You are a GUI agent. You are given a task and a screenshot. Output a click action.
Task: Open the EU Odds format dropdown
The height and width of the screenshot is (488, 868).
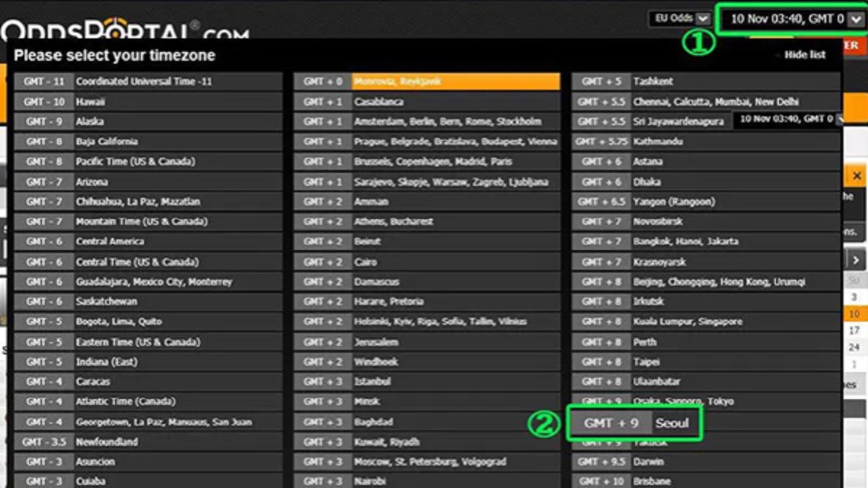680,19
